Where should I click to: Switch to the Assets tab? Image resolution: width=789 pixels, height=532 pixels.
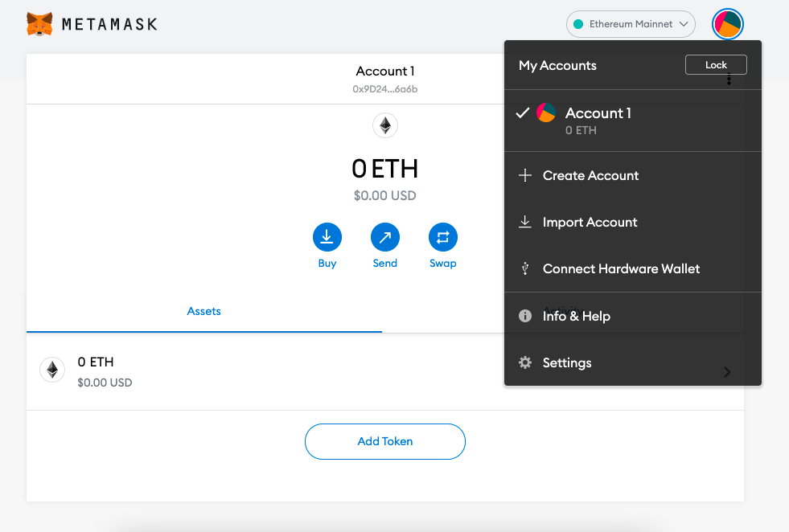point(203,311)
